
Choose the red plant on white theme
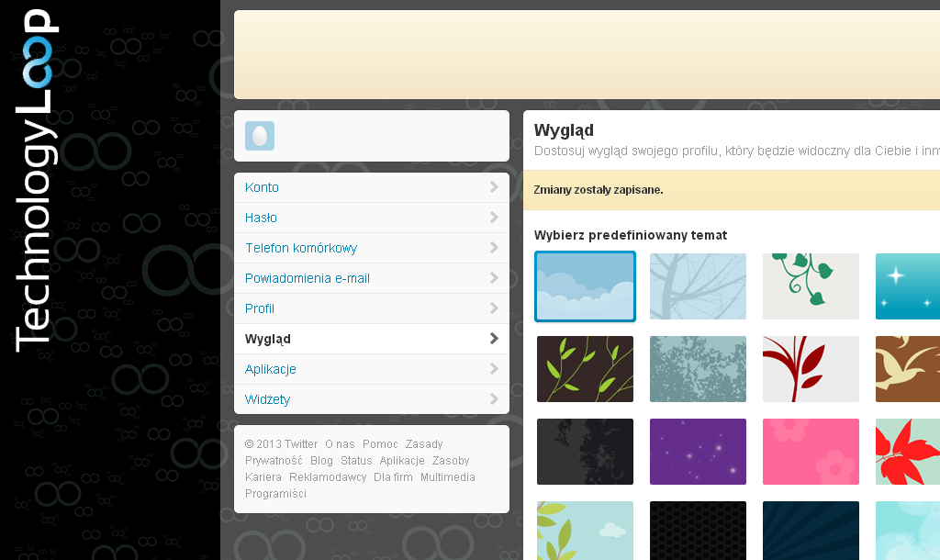pos(811,369)
